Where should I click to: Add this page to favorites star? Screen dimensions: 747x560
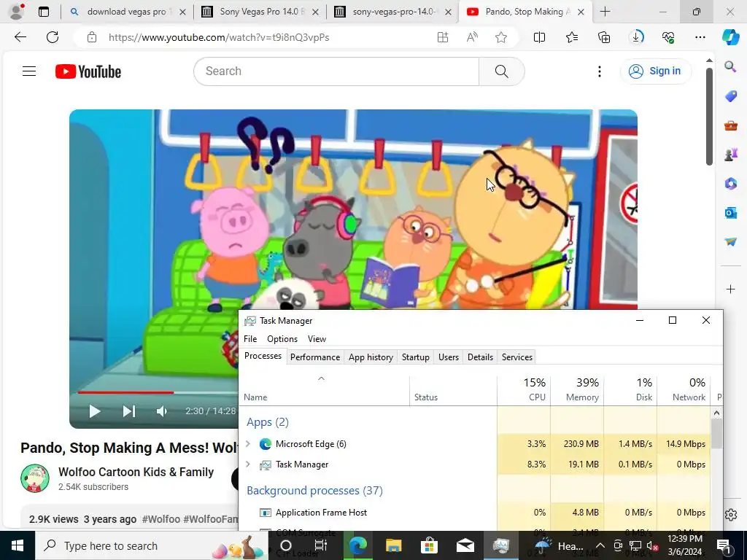[x=500, y=37]
